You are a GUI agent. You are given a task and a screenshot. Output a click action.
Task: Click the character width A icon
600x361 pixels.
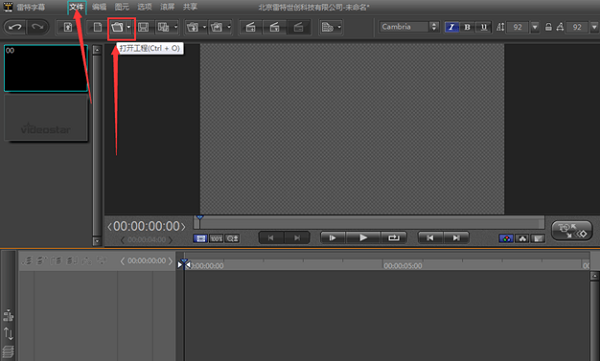pos(560,27)
